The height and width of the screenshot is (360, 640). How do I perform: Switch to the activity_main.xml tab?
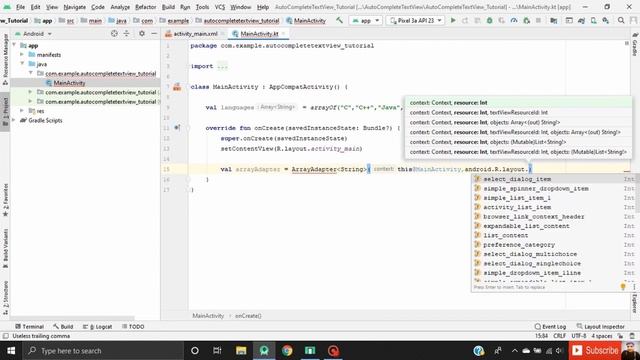(195, 34)
